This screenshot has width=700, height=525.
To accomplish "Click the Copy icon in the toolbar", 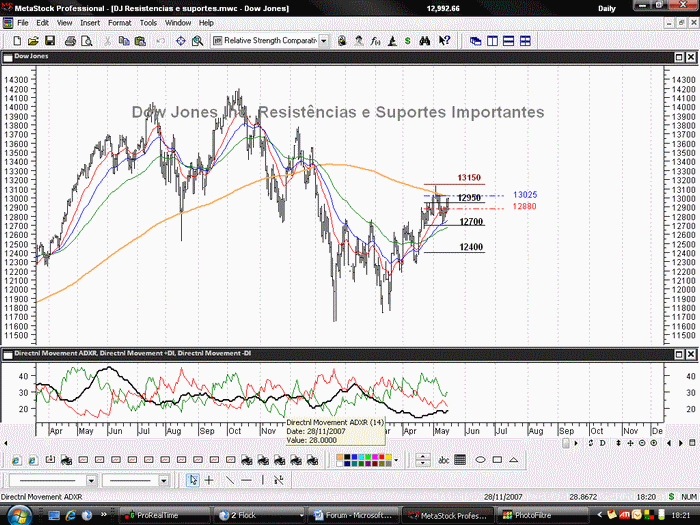I will click(x=124, y=41).
